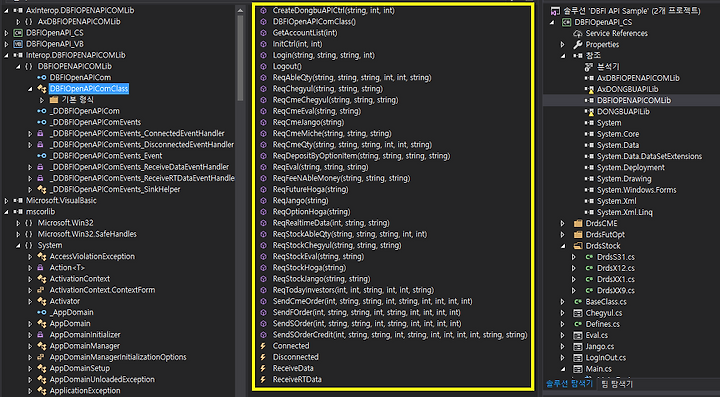
Task: Click the DrdsCME folder icon
Action: 578,224
